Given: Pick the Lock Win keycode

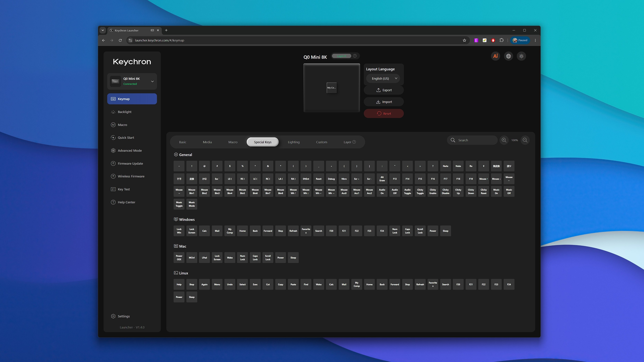Looking at the screenshot, I should pos(179,231).
